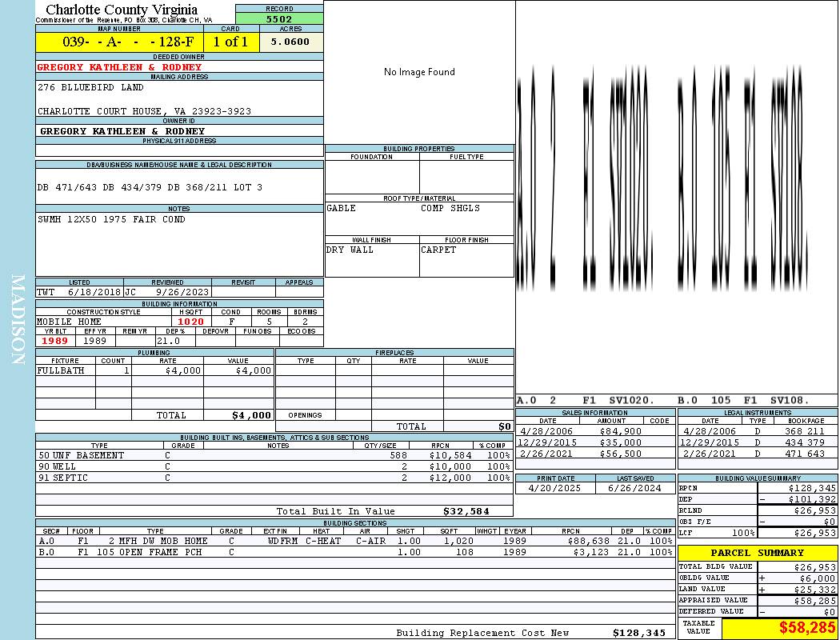Select APPRAISED VALUE $58,285
The width and height of the screenshot is (840, 640).
814,601
